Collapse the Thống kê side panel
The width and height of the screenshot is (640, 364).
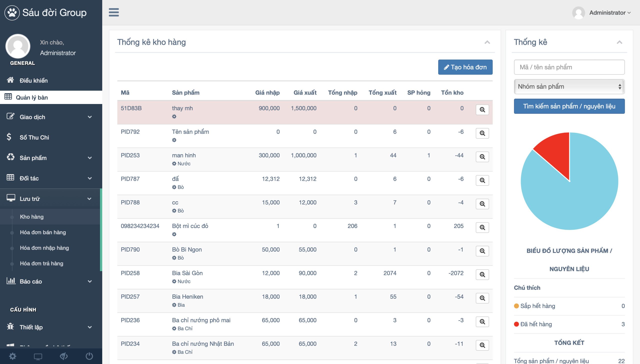619,42
